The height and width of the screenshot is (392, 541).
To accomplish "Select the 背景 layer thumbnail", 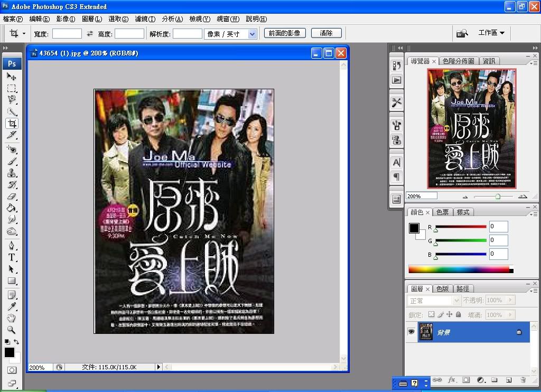I will 426,332.
